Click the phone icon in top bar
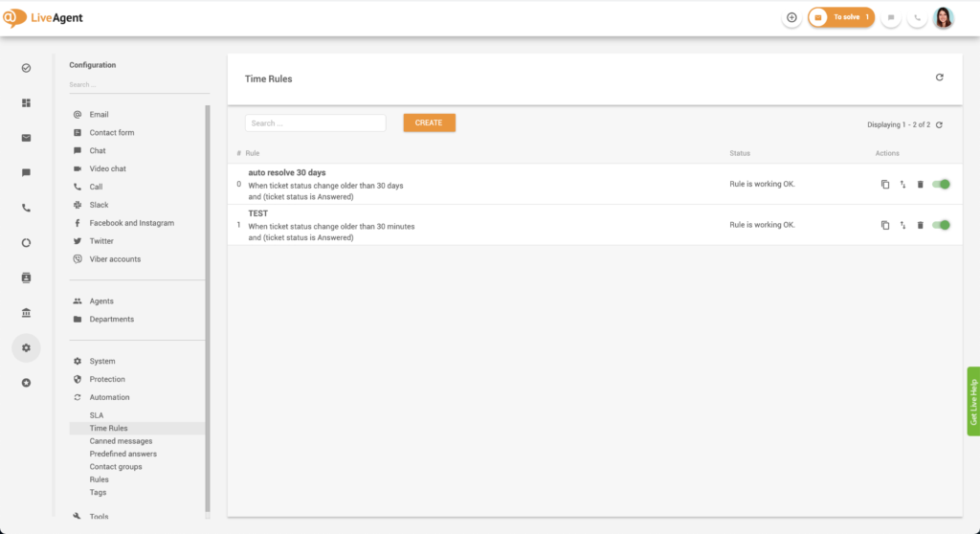This screenshot has height=534, width=980. click(x=917, y=17)
